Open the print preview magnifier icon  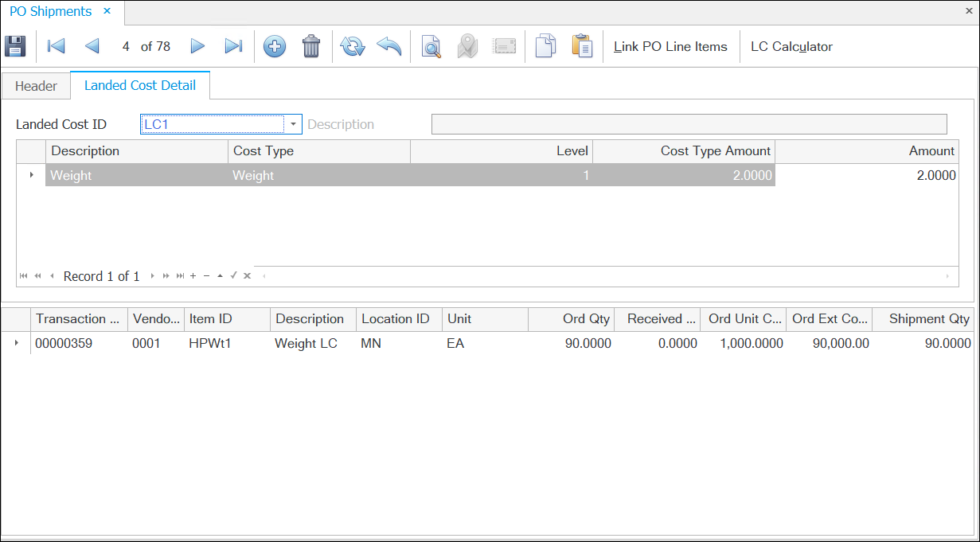point(431,46)
